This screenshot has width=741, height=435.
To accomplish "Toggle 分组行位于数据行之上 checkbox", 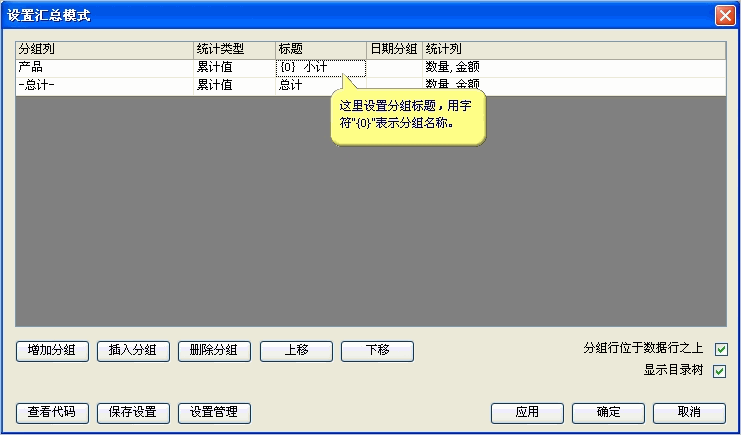I will pyautogui.click(x=720, y=350).
